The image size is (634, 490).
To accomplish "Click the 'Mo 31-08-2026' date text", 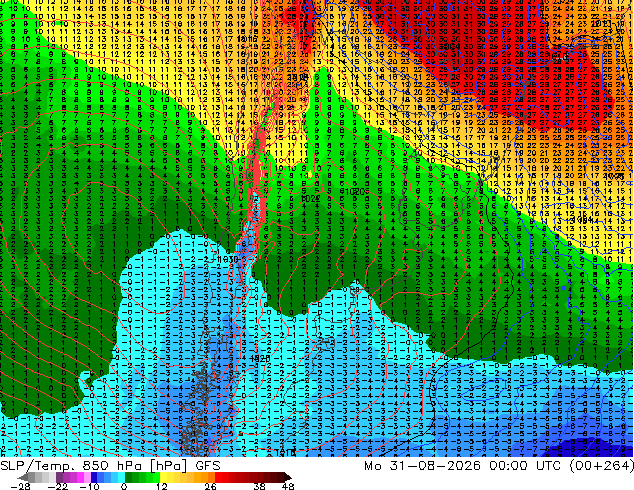I will pyautogui.click(x=422, y=466).
